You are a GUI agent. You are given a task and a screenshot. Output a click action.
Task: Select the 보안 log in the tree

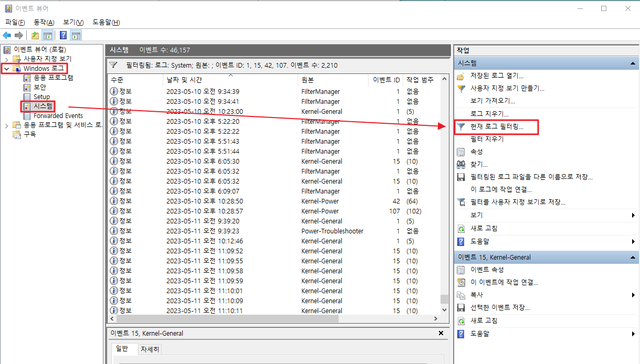coord(39,87)
